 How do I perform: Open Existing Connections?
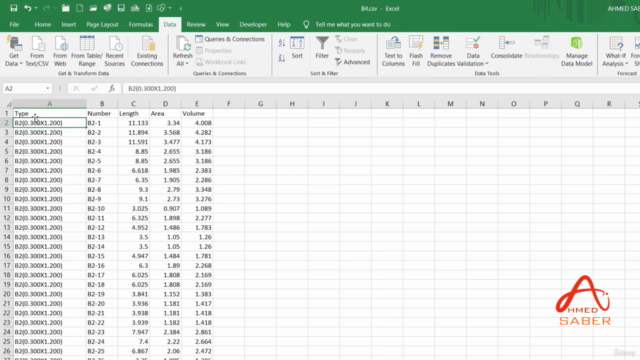click(x=147, y=51)
